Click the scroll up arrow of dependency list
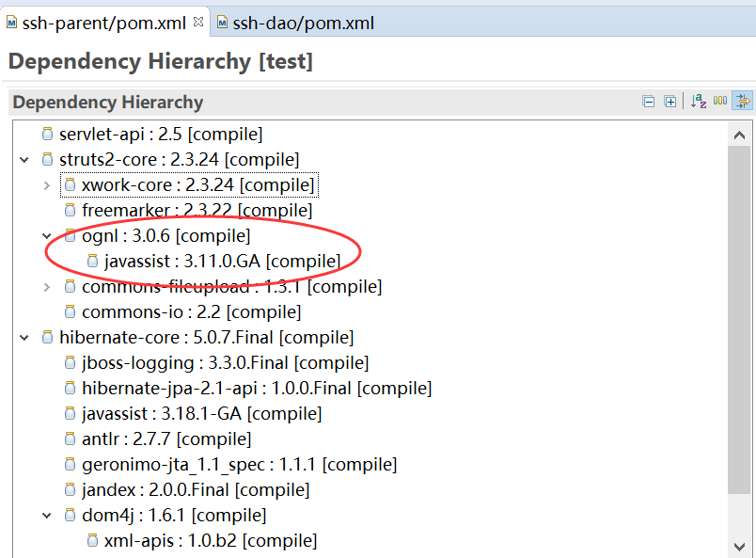Viewport: 756px width, 558px height. tap(739, 136)
